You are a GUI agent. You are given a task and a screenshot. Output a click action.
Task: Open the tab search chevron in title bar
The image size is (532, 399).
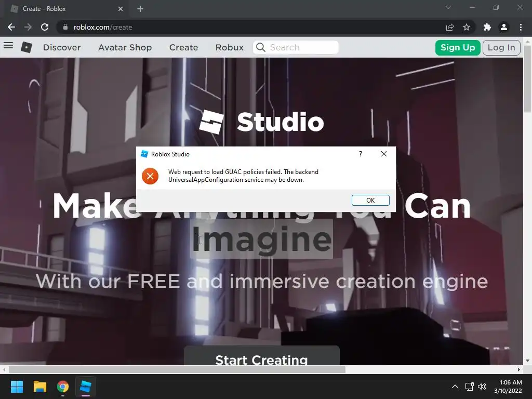click(448, 7)
